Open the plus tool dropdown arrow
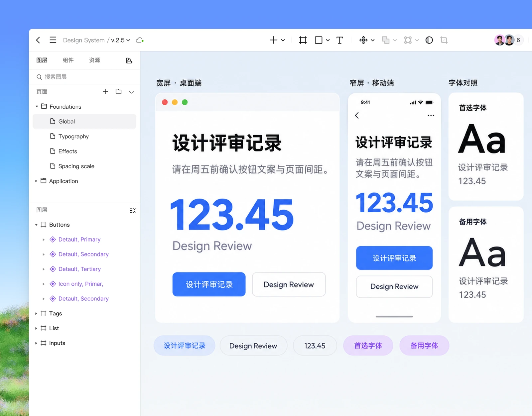The image size is (532, 416). [x=283, y=40]
